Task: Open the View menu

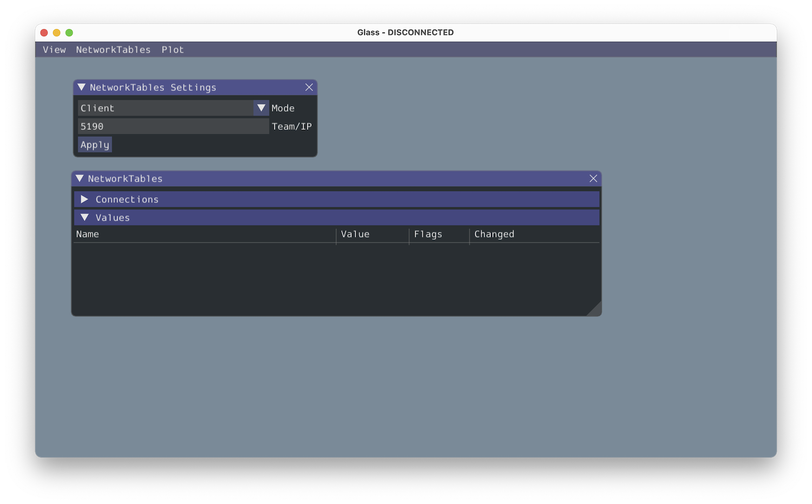Action: coord(54,50)
